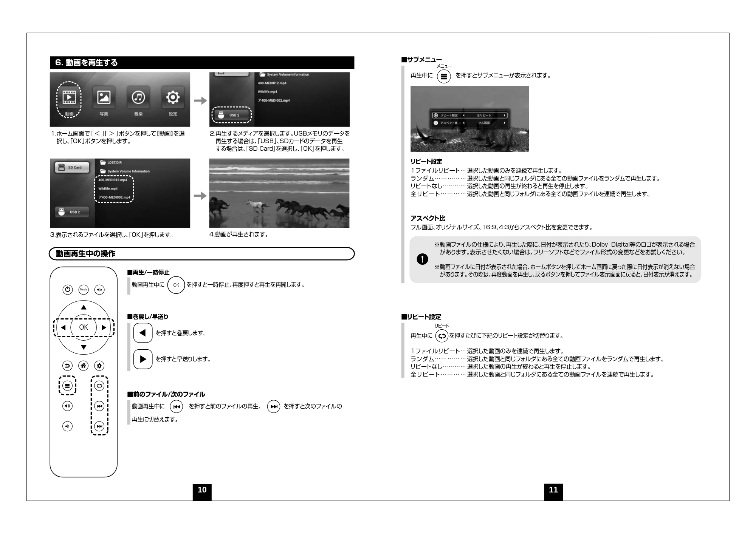Choose USB 2 in the step 2 screenshot

click(231, 115)
